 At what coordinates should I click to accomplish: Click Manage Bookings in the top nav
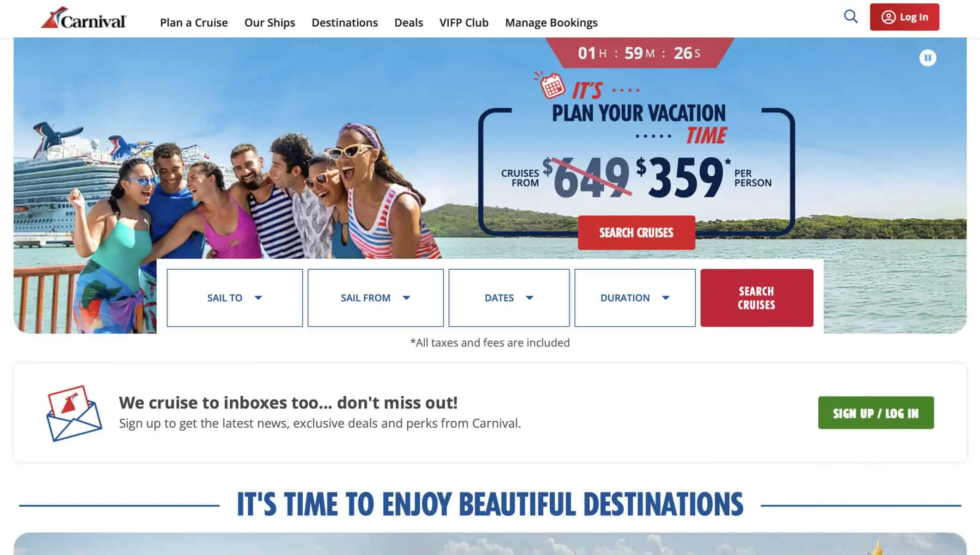click(x=551, y=23)
